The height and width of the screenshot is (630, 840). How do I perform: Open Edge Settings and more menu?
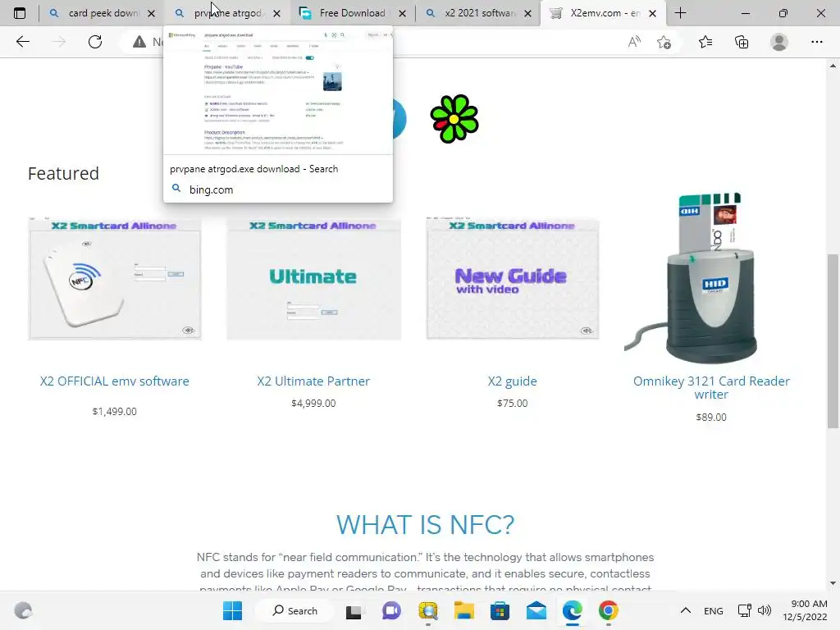(816, 42)
